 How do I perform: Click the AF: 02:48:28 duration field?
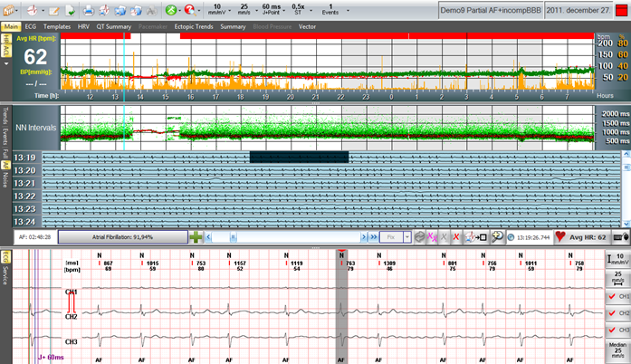(x=34, y=237)
